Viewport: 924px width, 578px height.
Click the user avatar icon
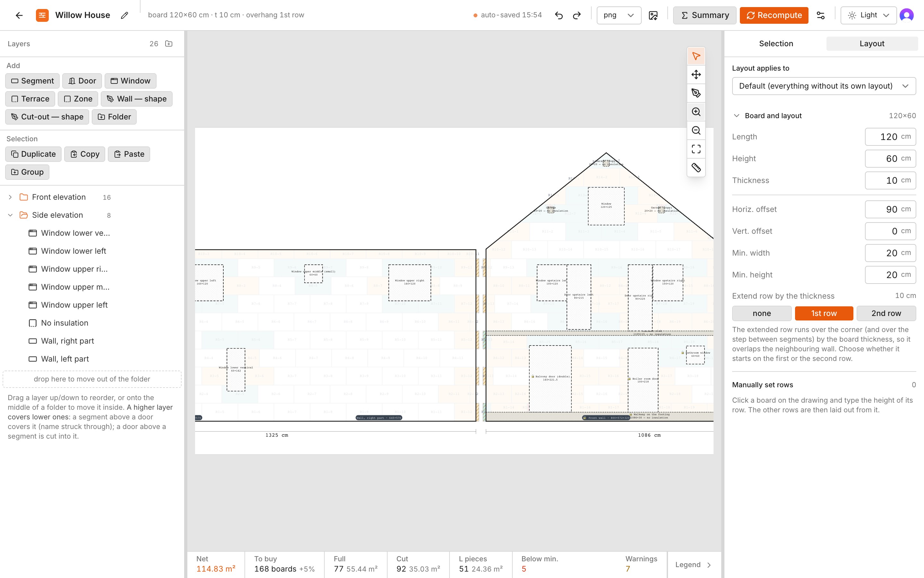coord(906,15)
